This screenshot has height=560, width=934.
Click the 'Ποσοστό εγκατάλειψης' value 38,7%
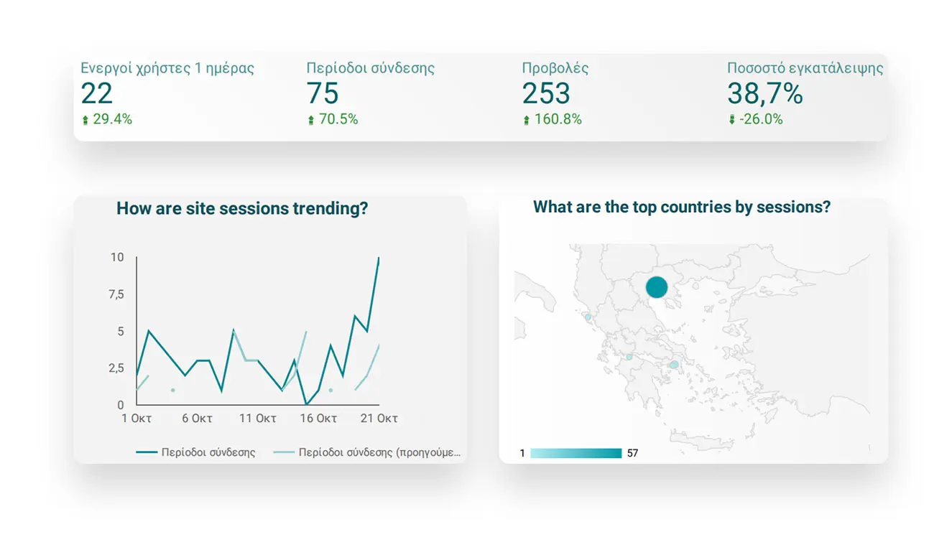[x=764, y=94]
